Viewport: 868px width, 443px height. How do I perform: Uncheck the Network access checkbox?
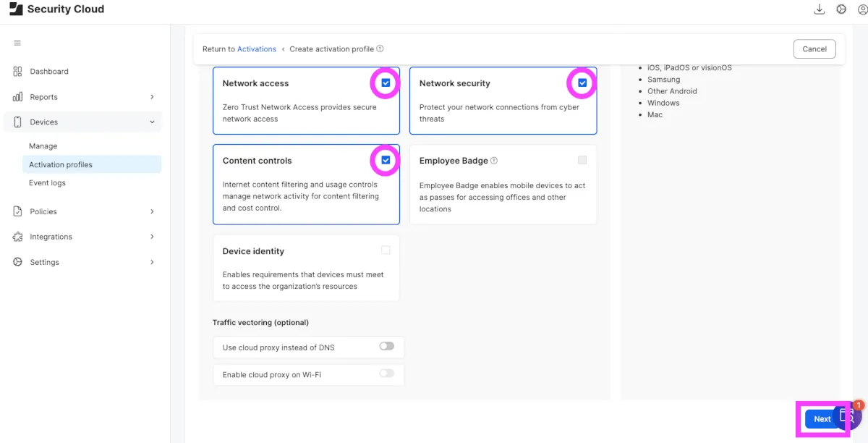pos(386,83)
